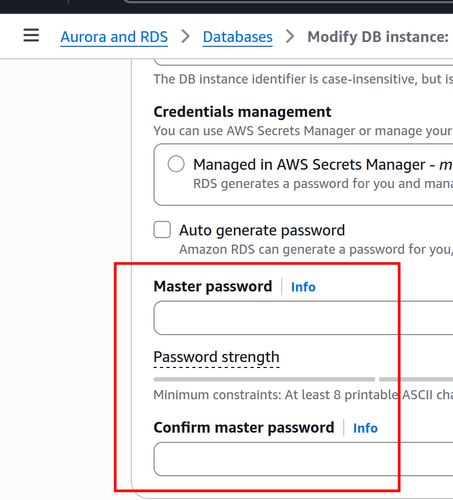The width and height of the screenshot is (453, 500).
Task: Open the hamburger navigation menu
Action: coord(31,35)
